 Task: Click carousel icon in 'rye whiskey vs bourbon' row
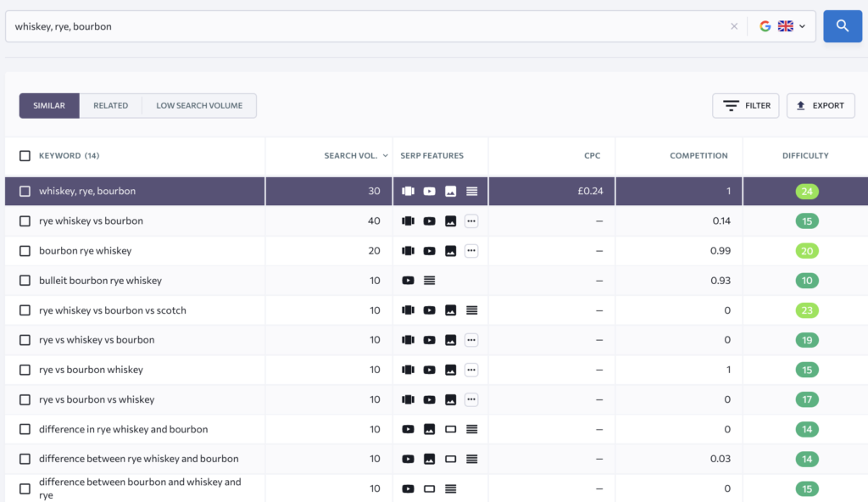pyautogui.click(x=408, y=221)
